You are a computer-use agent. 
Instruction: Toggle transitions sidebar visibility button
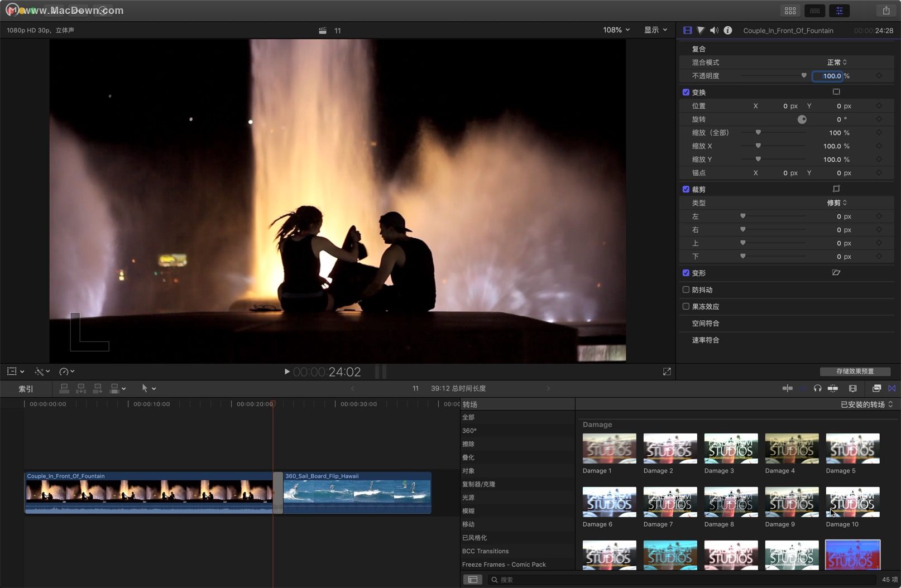tap(473, 580)
